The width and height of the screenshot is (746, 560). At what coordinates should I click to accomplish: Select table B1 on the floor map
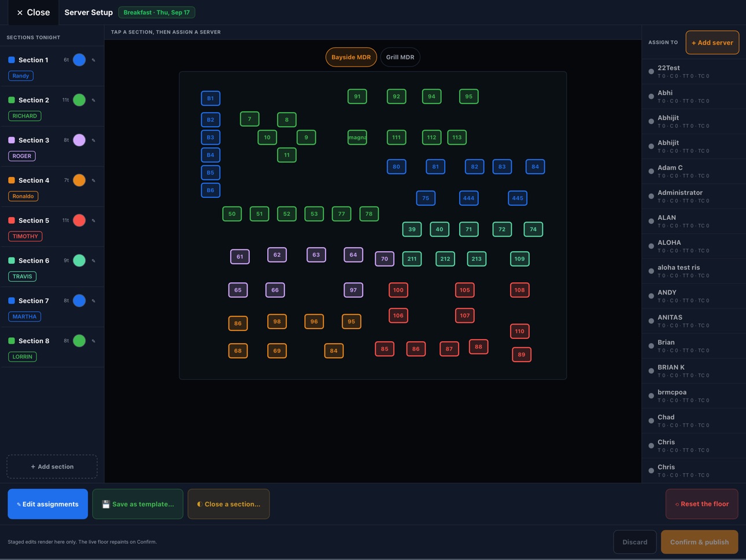[x=210, y=98]
